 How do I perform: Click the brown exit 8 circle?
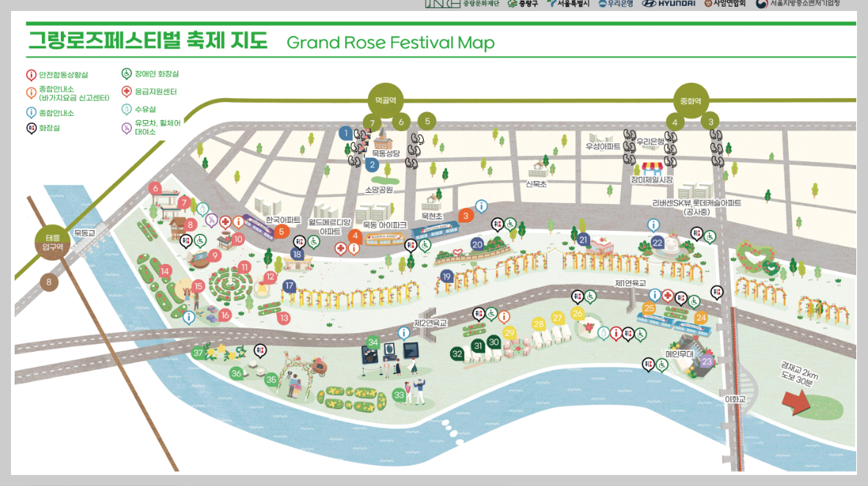point(48,282)
